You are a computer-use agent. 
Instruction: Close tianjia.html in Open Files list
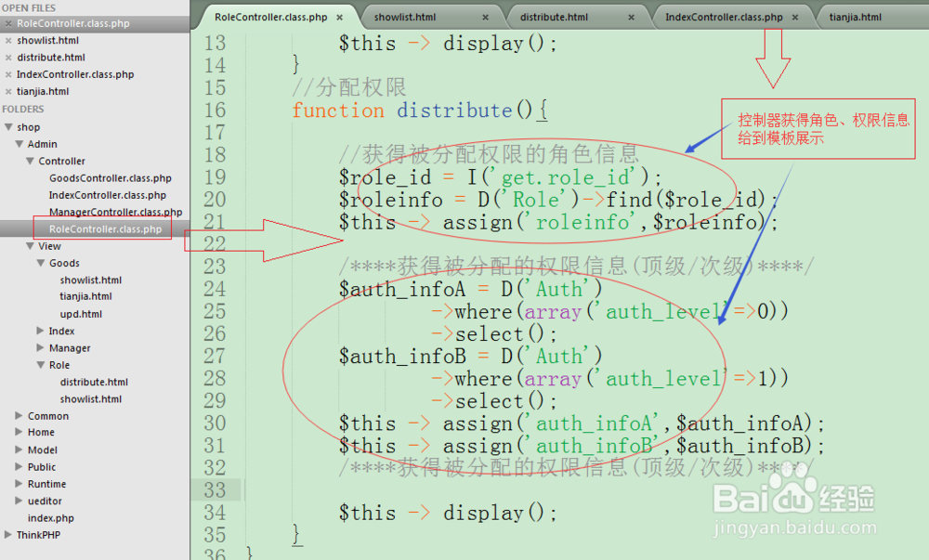click(8, 92)
